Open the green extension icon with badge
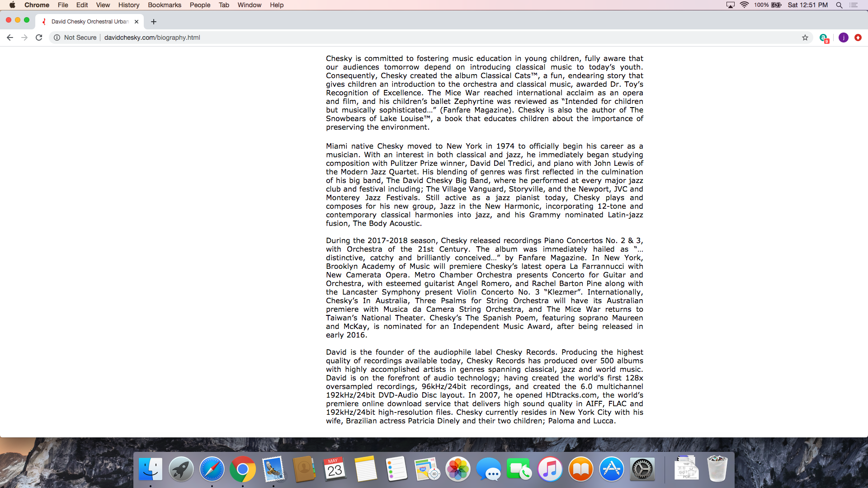The image size is (868, 488). (x=824, y=38)
